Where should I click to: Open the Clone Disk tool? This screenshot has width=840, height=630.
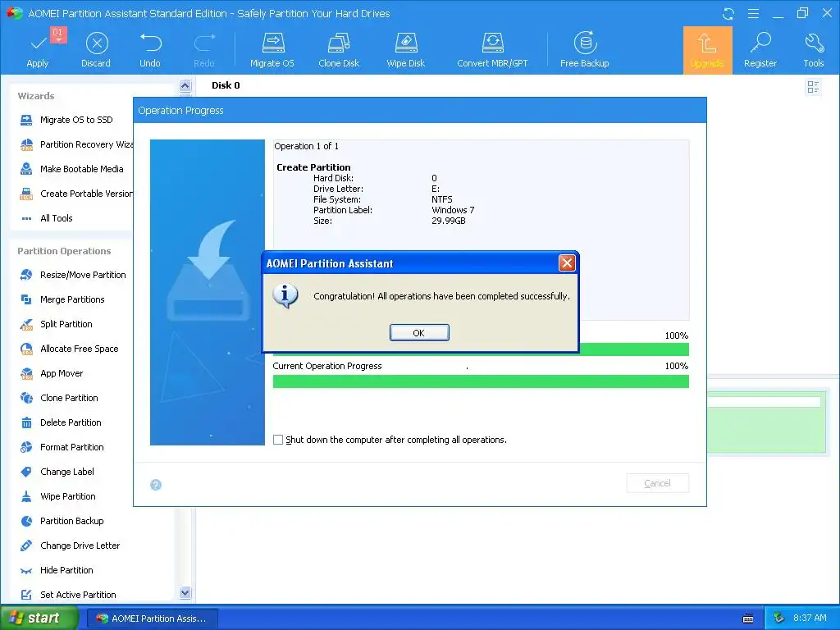[339, 49]
